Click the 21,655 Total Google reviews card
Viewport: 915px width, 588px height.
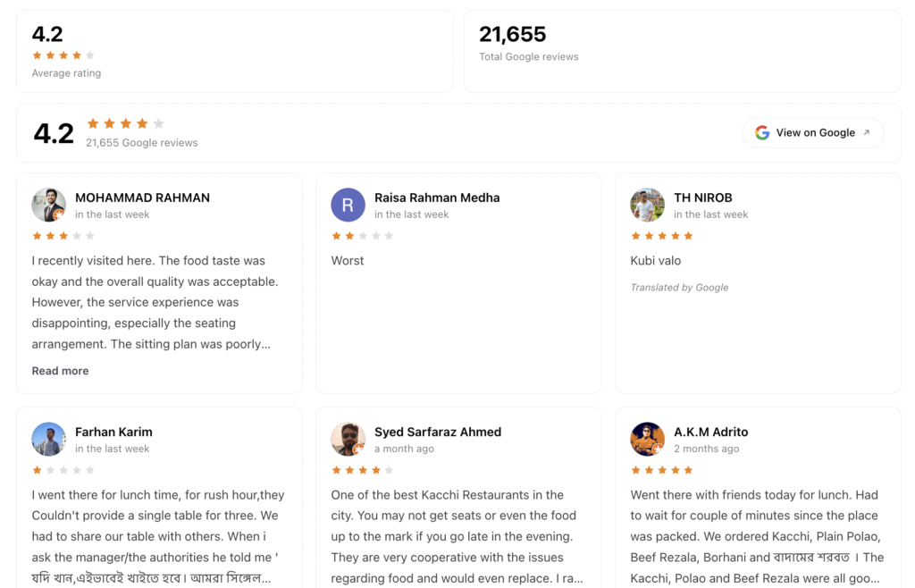[x=682, y=51]
